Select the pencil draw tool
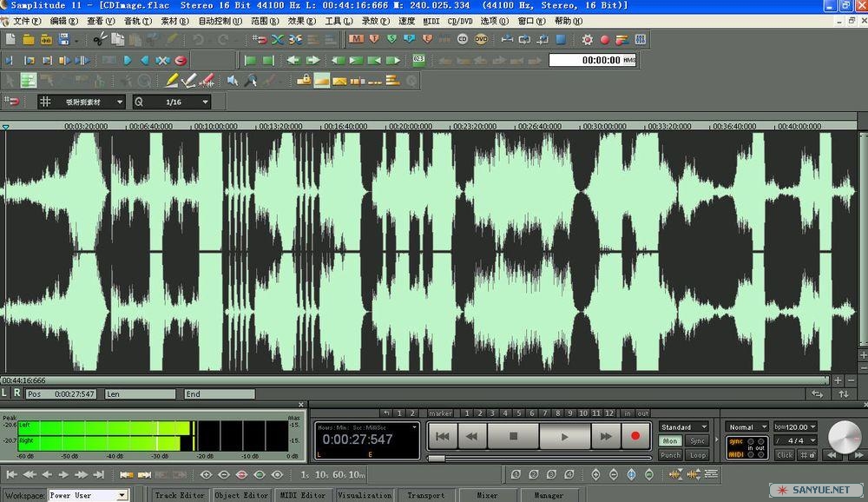The width and height of the screenshot is (868, 502). point(171,81)
